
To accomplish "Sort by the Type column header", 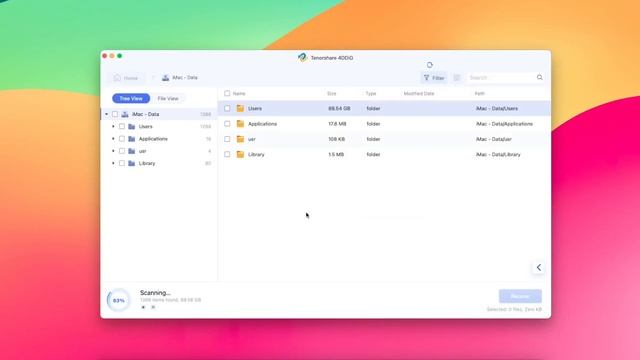I will tap(371, 93).
